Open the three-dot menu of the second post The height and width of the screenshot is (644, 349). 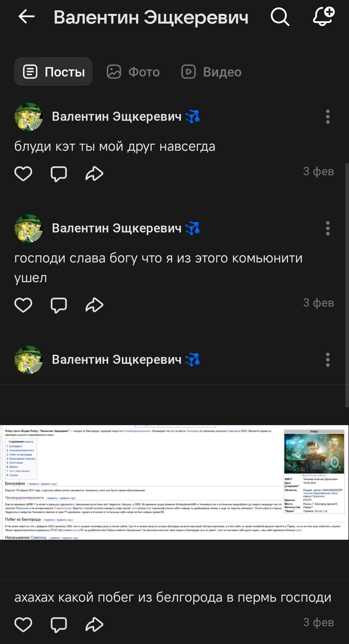click(328, 228)
